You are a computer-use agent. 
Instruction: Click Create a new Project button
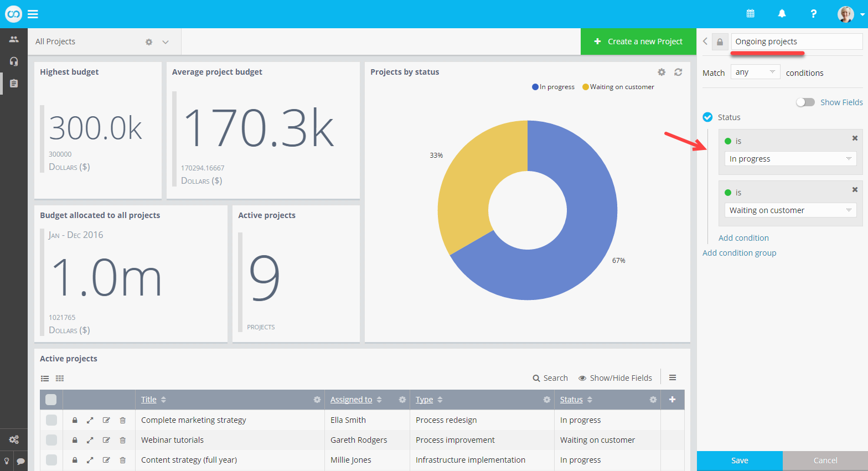point(638,42)
